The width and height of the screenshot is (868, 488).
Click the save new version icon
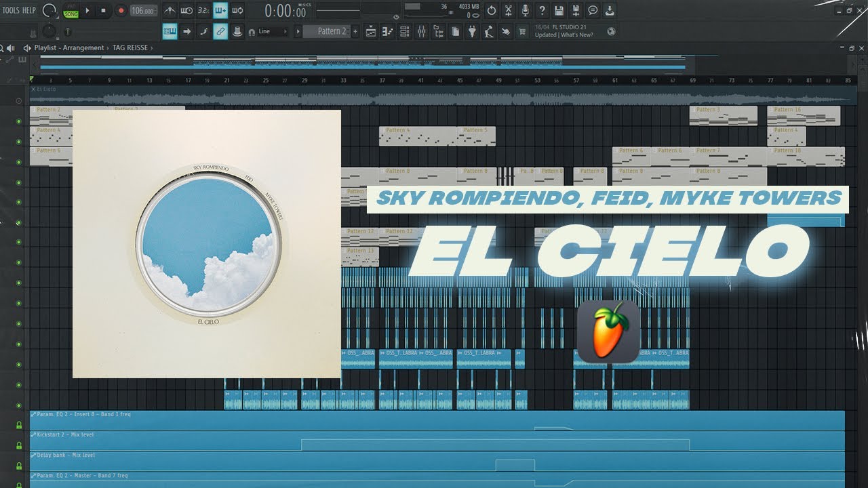pos(576,10)
